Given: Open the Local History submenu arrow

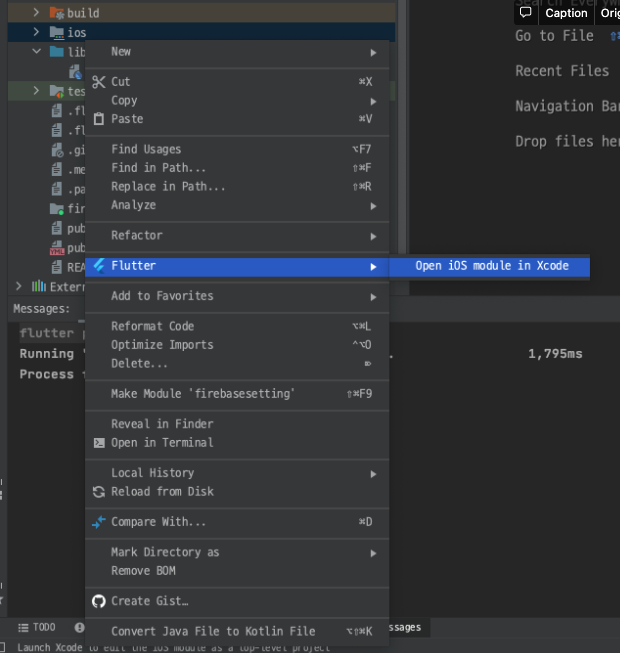Looking at the screenshot, I should point(373,474).
